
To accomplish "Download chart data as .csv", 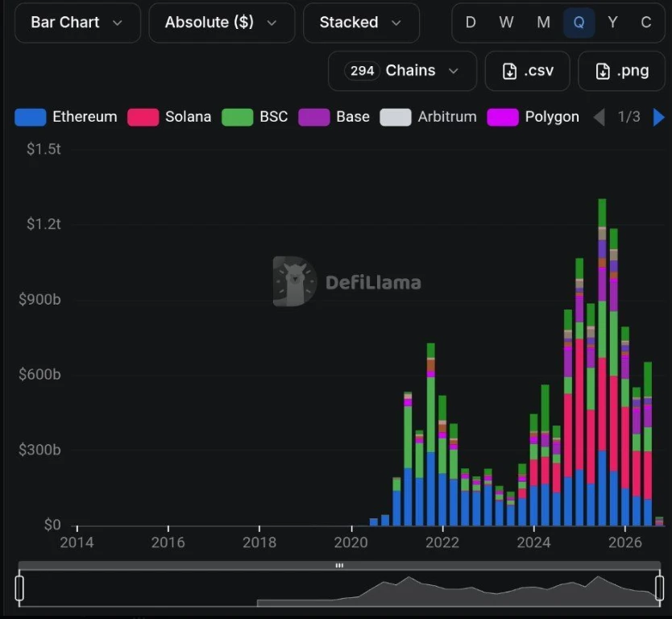I will pyautogui.click(x=528, y=71).
